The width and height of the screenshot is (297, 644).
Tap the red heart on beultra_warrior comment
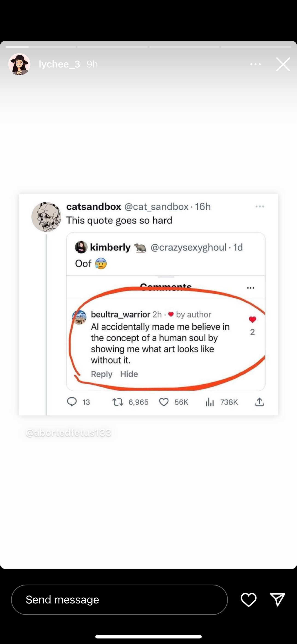point(253,319)
